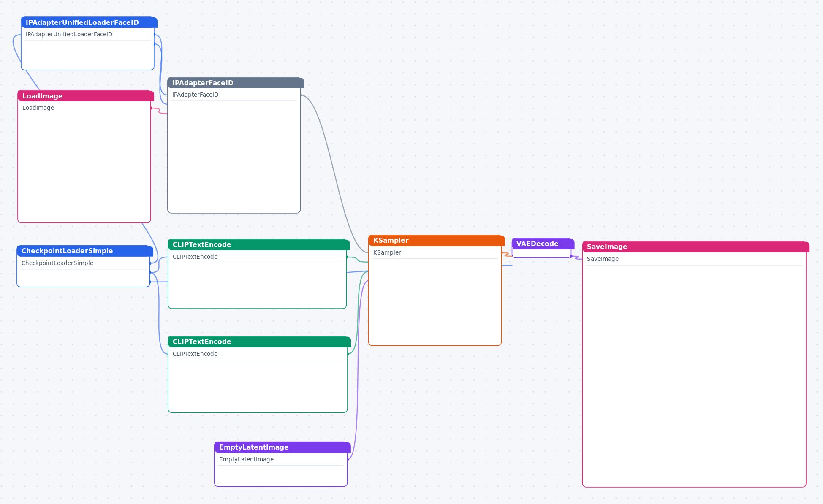Click the 'IPAdapterUnifiedLoaderFaceID' subtitle text in node body
The height and width of the screenshot is (504, 823).
pyautogui.click(x=69, y=34)
